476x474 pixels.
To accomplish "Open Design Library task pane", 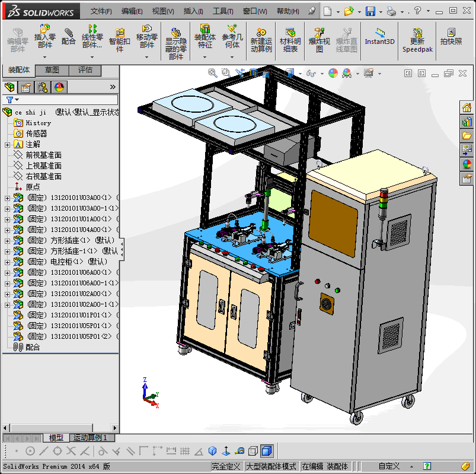I will (x=467, y=122).
